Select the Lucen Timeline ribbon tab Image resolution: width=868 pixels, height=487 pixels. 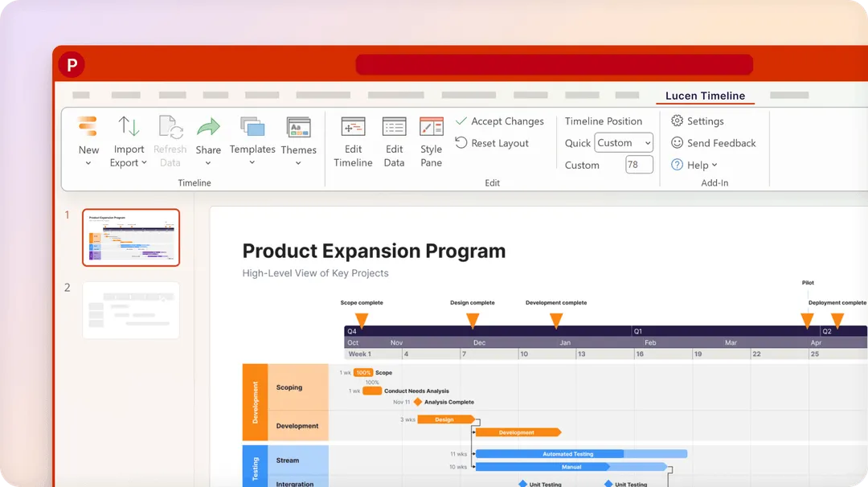(706, 96)
